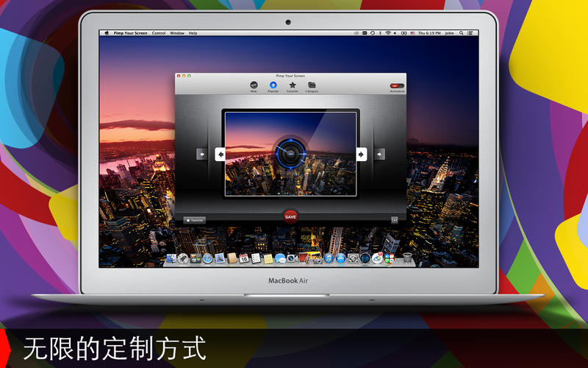This screenshot has height=368, width=588.
Task: Click the Time Machine status icon
Action: [373, 33]
